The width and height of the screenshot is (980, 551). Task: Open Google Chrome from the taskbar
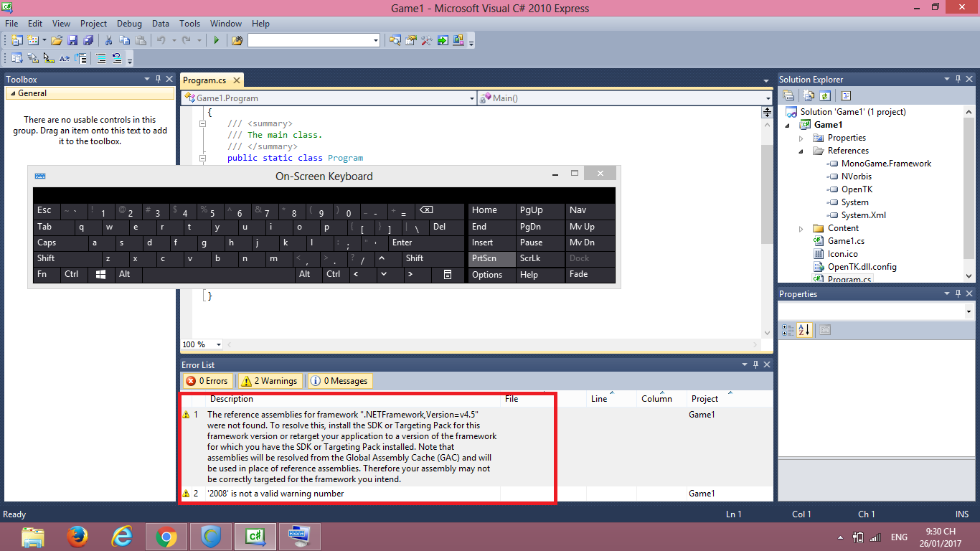166,536
